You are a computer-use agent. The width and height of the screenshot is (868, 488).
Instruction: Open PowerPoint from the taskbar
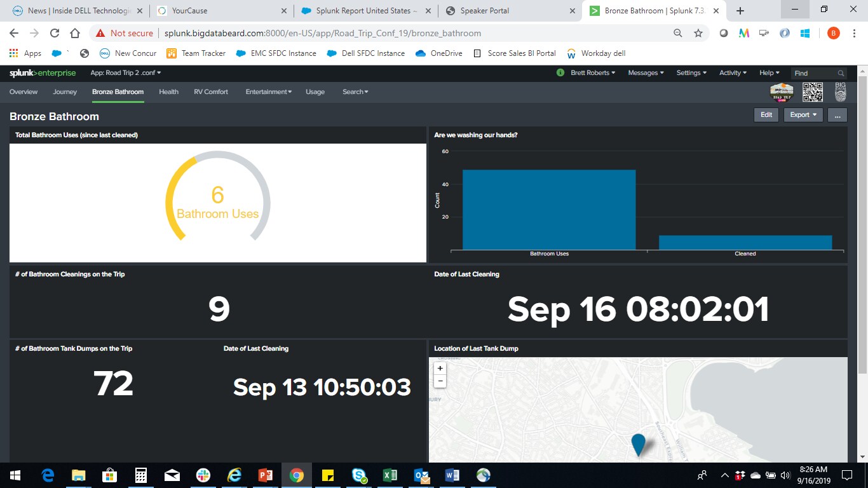point(266,475)
